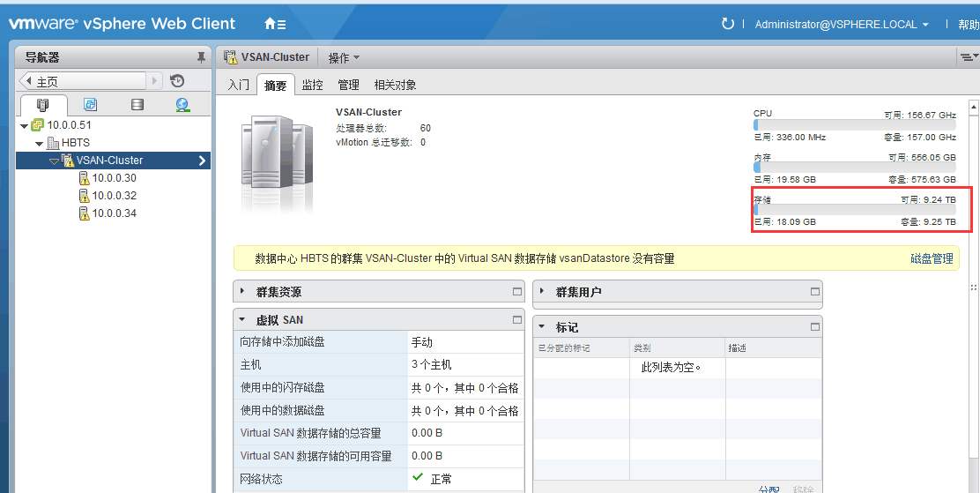The image size is (980, 493).
Task: Click the warning icon of host 10.0.0.34
Action: (84, 213)
